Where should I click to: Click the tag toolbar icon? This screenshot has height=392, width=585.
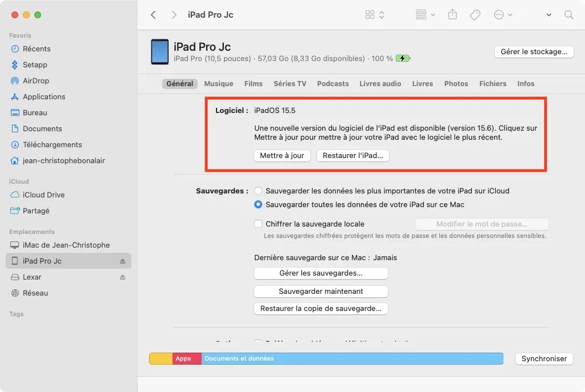pyautogui.click(x=475, y=15)
